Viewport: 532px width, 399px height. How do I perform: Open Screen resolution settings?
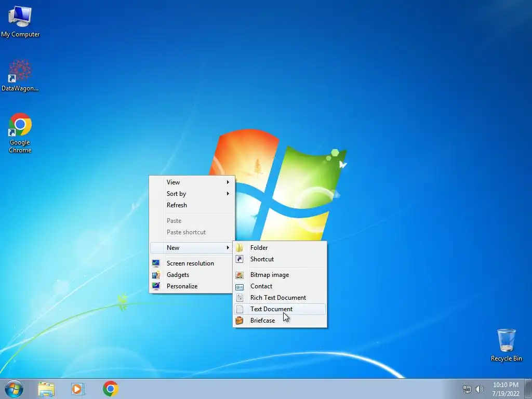click(x=192, y=263)
